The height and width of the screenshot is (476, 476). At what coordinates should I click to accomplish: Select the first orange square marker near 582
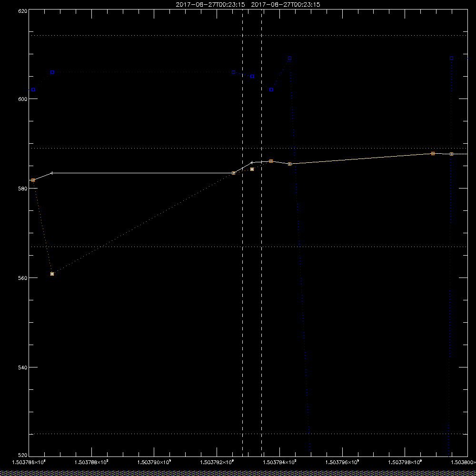click(33, 180)
